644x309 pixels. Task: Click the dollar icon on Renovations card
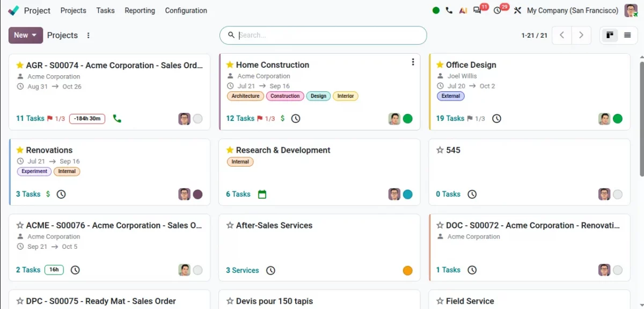pyautogui.click(x=48, y=194)
